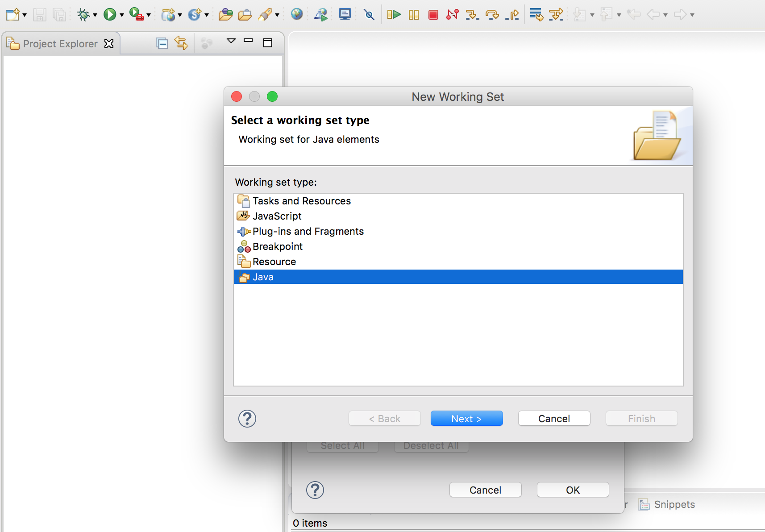765x532 pixels.
Task: Open the Previous Annotation dropdown arrow
Action: tap(619, 15)
